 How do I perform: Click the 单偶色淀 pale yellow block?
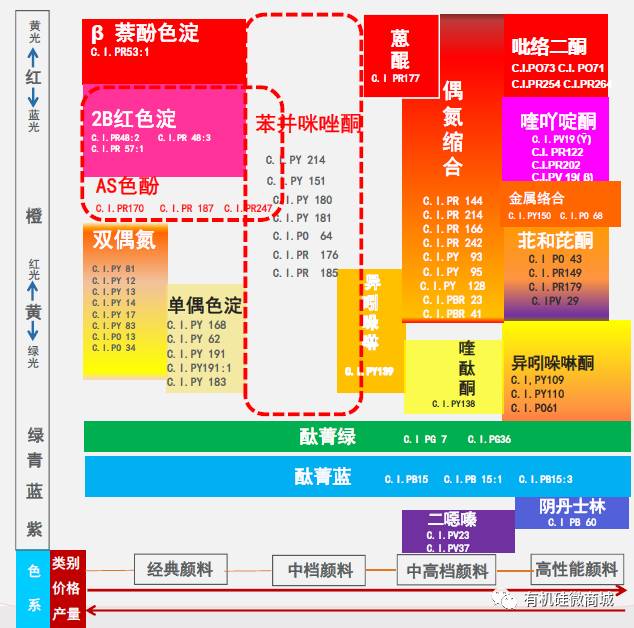pos(204,340)
